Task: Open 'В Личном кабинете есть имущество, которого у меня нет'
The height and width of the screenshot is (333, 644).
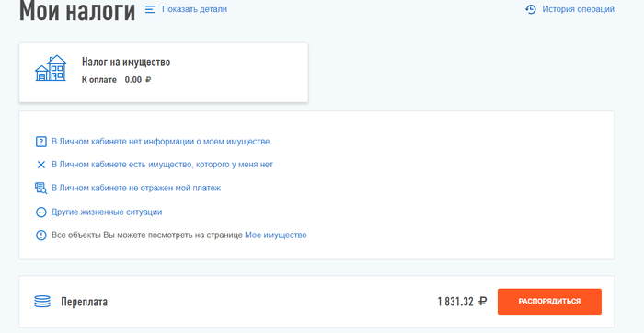Action: [x=162, y=165]
